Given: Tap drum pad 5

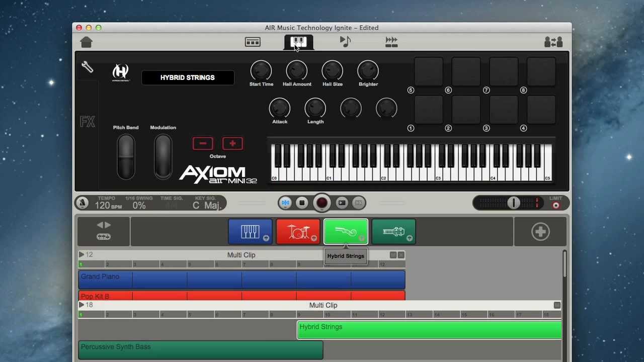Looking at the screenshot, I should [x=429, y=71].
